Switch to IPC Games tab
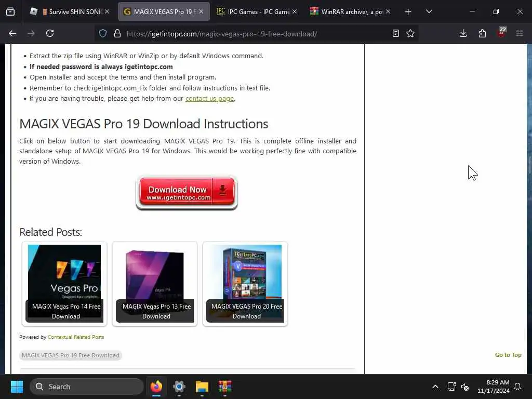This screenshot has height=399, width=532. point(256,11)
